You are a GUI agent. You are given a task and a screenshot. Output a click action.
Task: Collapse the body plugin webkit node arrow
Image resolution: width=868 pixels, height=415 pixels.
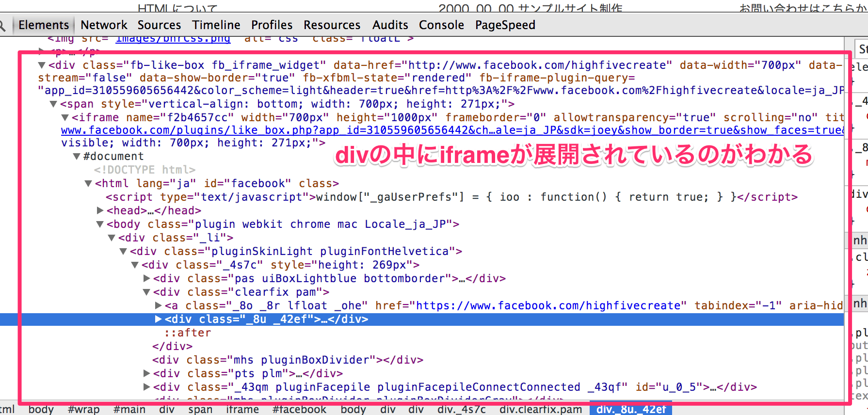coord(100,224)
